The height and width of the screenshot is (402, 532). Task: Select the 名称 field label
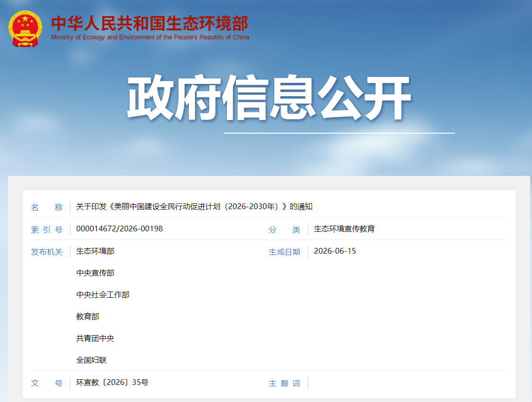click(47, 207)
